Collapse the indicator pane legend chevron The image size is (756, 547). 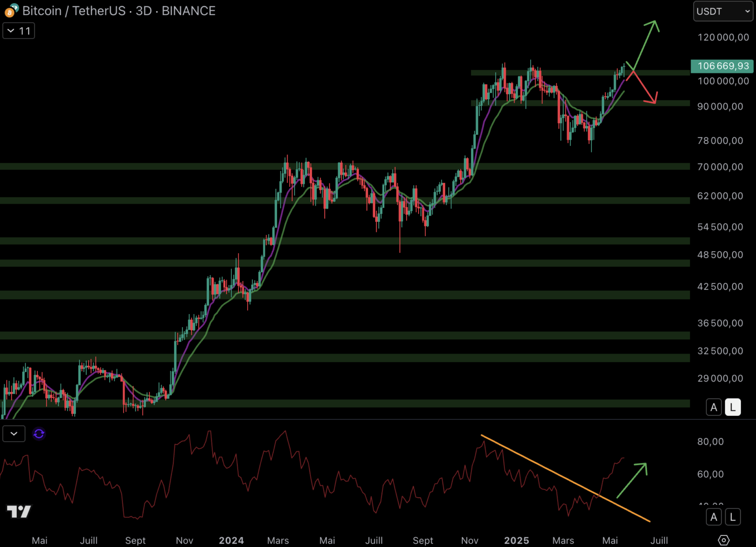[x=14, y=434]
